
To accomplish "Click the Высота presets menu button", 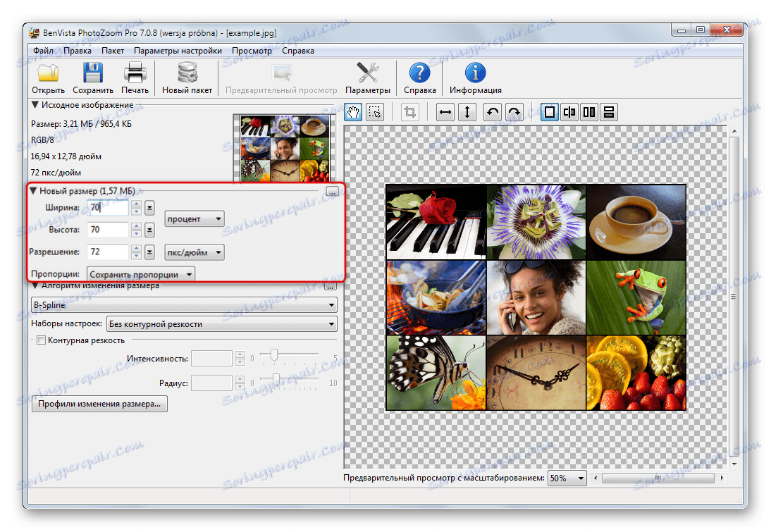I will (149, 230).
